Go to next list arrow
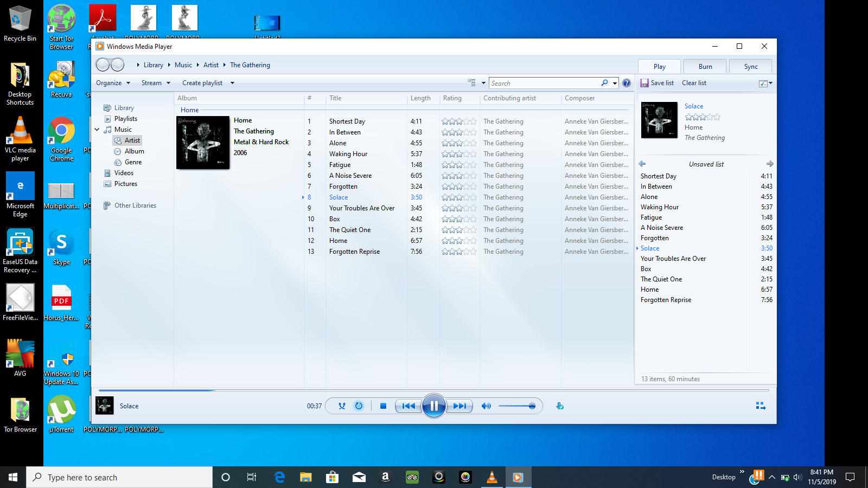 click(770, 164)
